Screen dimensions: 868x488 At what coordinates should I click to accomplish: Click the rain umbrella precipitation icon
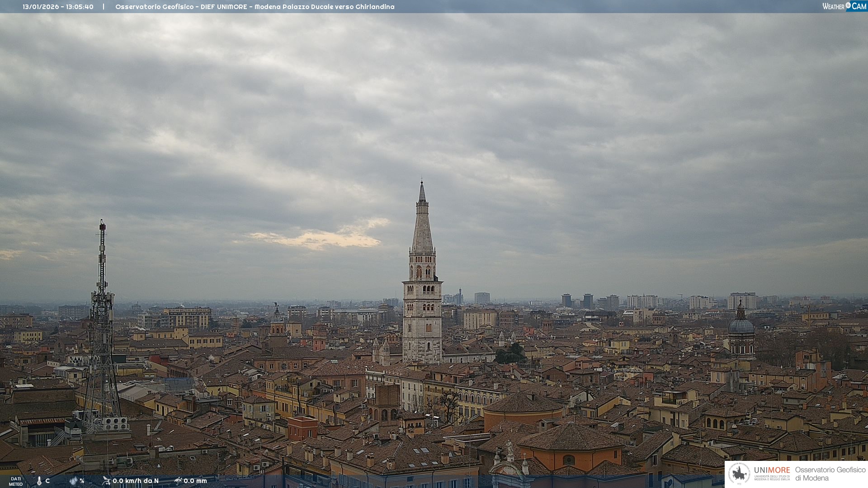178,481
